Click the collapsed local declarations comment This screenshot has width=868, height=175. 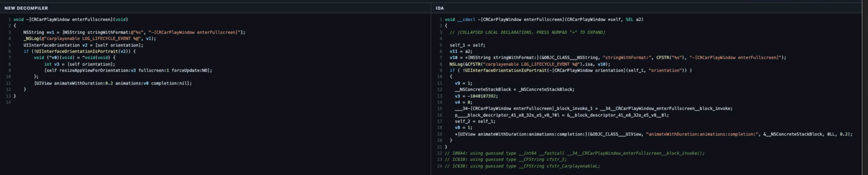[x=527, y=32]
